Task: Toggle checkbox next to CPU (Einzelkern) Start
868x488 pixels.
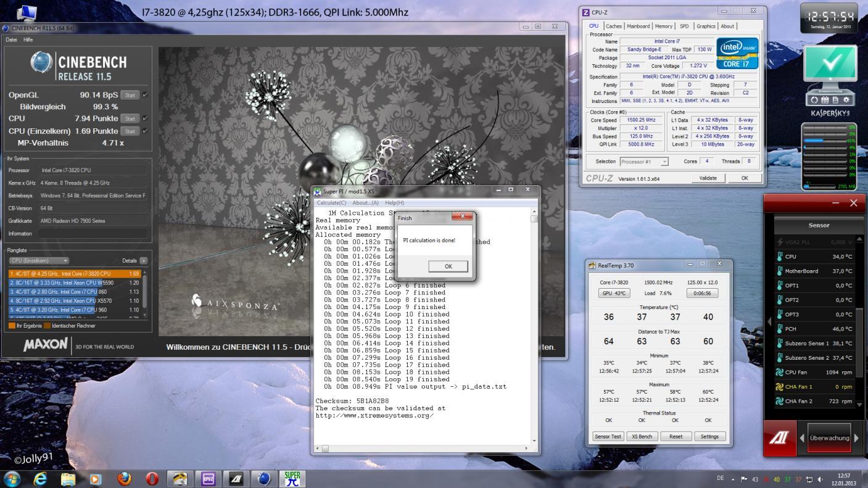Action: coord(144,131)
